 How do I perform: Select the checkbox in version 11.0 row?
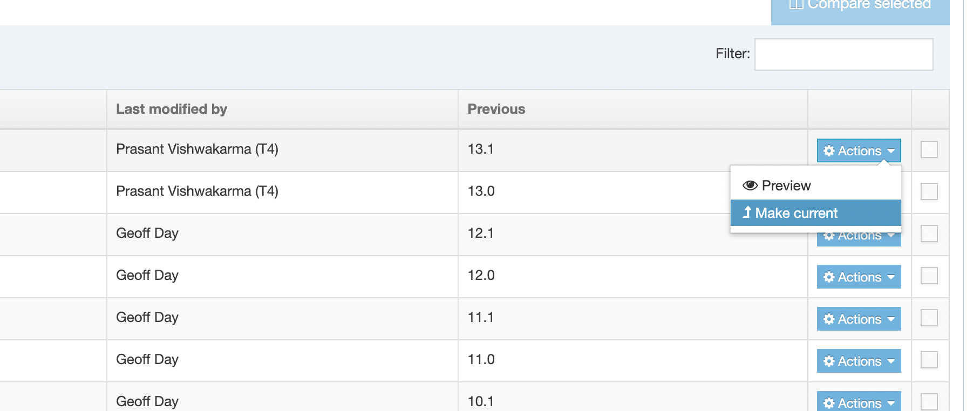929,360
